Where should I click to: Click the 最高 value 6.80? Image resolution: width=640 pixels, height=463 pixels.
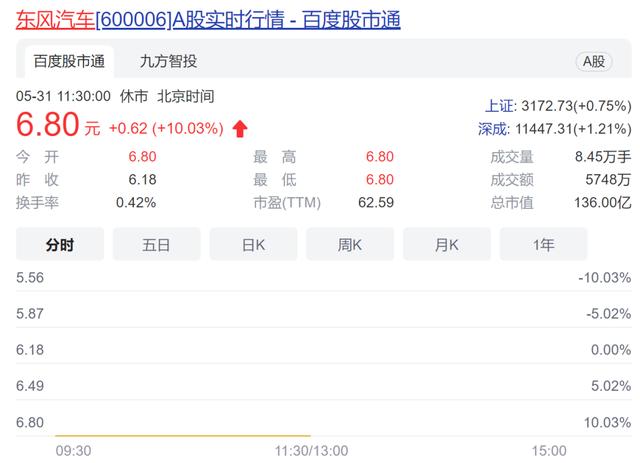coord(380,157)
